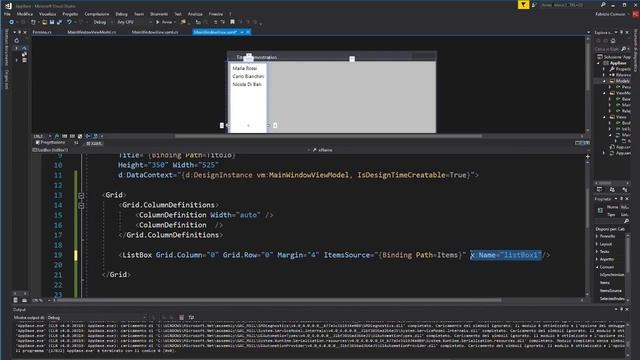Viewport: 640px width, 360px height.
Task: Open the Compilazione menu
Action: pos(97,14)
